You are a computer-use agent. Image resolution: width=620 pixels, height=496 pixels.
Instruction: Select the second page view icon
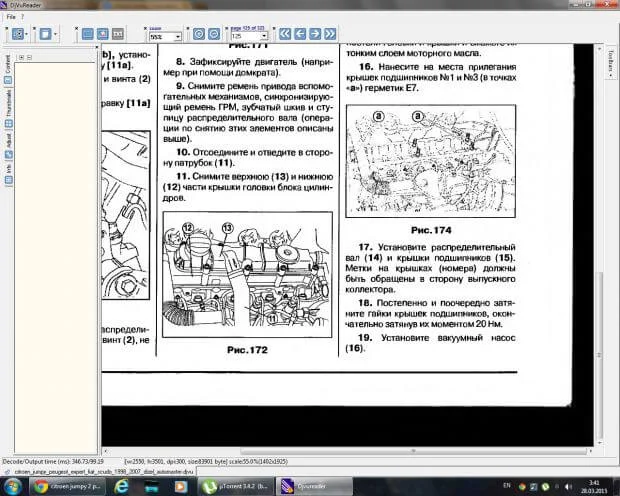102,33
